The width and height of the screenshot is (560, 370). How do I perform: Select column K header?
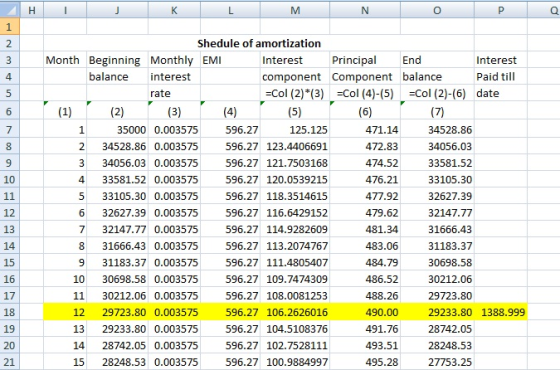174,10
